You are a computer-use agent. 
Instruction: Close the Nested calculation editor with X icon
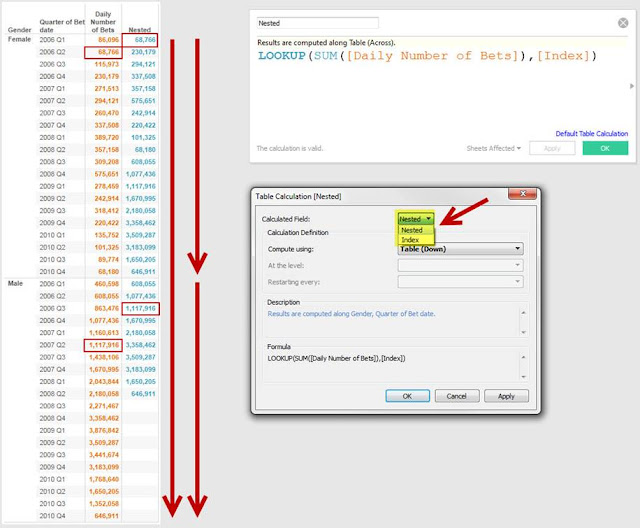tap(623, 23)
